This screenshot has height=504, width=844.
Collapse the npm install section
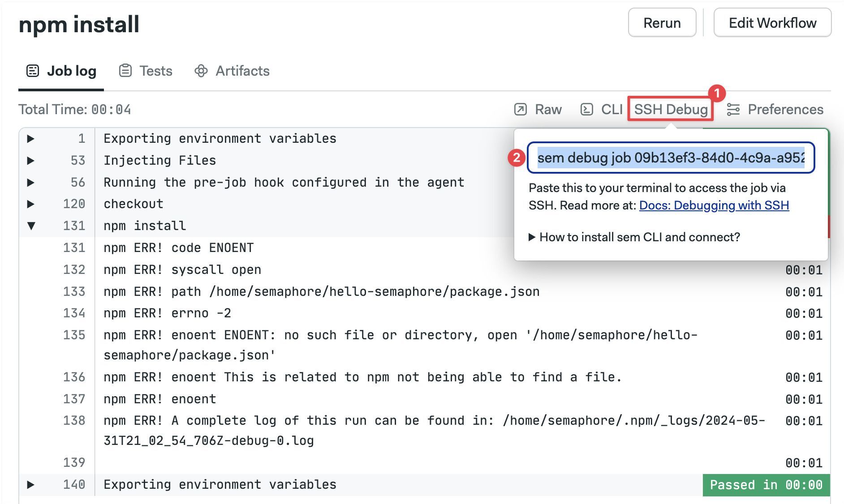click(31, 226)
